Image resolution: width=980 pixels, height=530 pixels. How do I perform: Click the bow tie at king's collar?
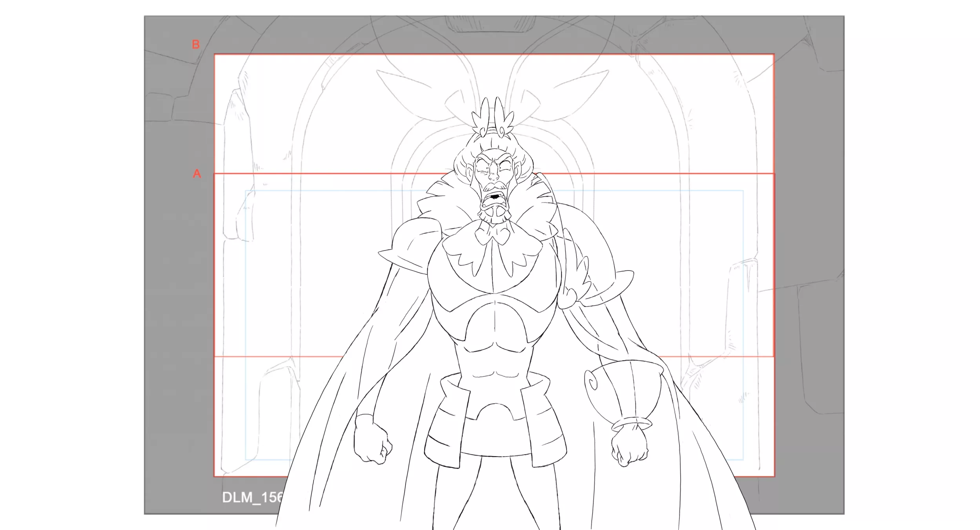pos(492,236)
